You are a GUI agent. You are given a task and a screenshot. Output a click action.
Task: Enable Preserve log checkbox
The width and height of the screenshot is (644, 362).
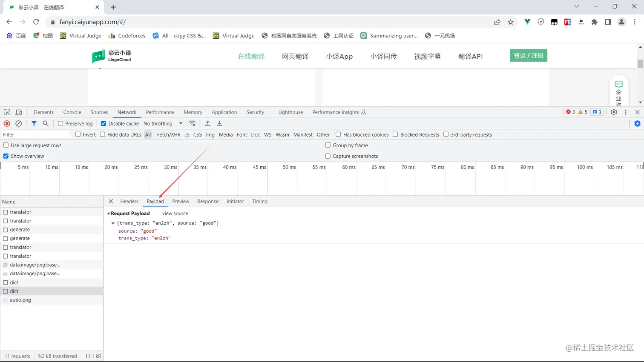click(60, 123)
